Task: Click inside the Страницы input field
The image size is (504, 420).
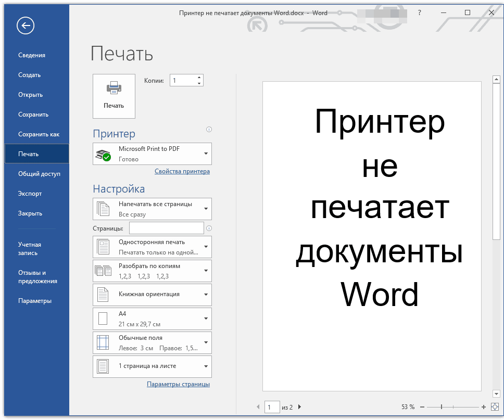Action: pyautogui.click(x=166, y=227)
